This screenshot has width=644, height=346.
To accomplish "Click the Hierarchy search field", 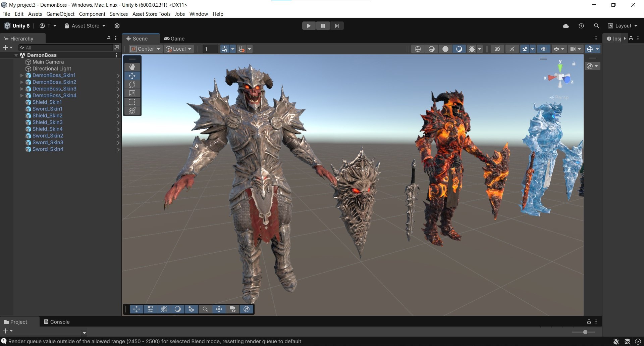I will click(66, 48).
